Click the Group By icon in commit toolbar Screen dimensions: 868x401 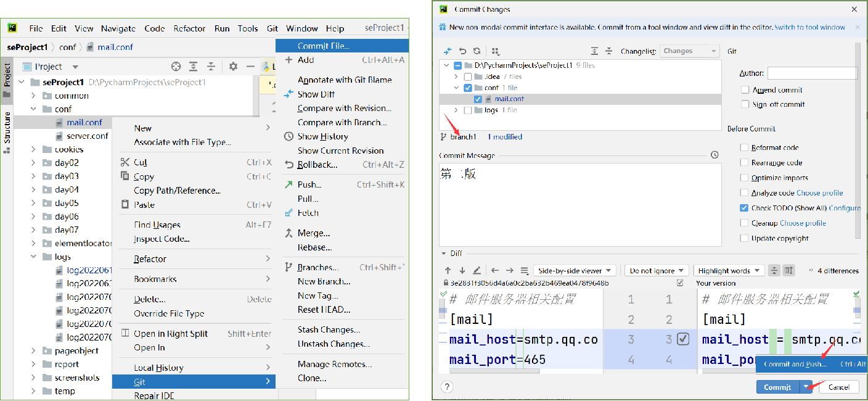click(x=495, y=51)
